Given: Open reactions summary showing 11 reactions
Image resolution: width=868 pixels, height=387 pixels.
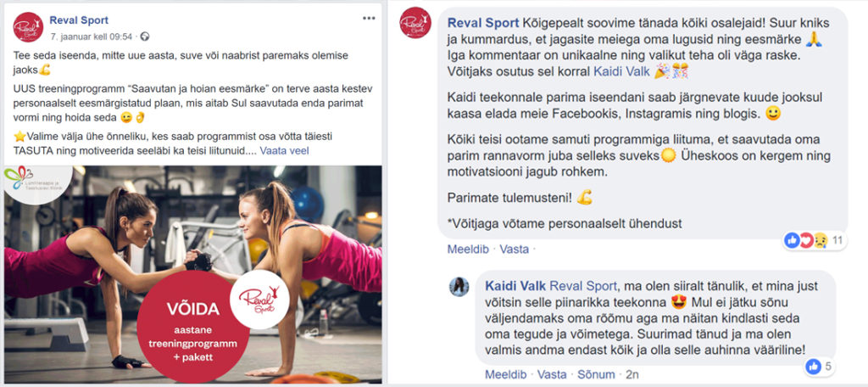Looking at the screenshot, I should 815,241.
